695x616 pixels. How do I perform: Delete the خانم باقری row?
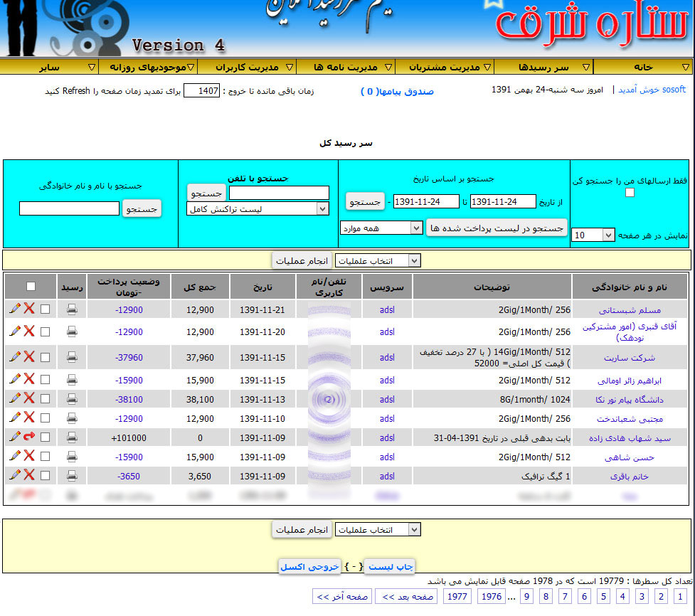pyautogui.click(x=29, y=475)
